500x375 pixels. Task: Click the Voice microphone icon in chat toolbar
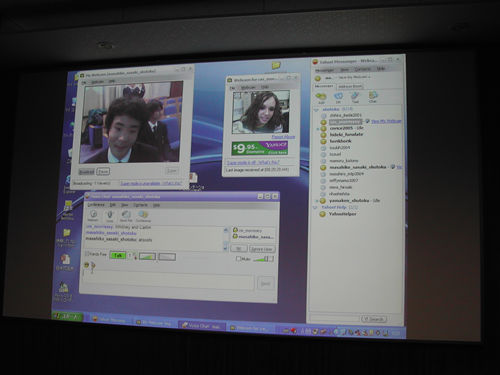[x=109, y=216]
